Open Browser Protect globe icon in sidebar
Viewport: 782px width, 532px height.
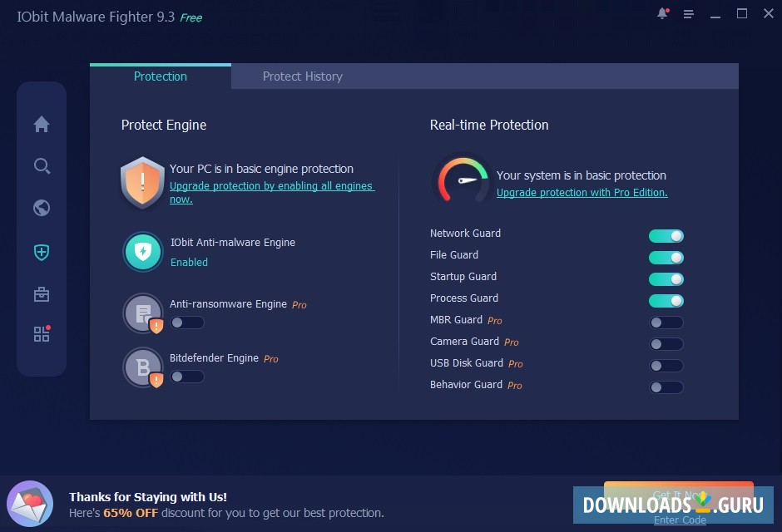click(42, 208)
